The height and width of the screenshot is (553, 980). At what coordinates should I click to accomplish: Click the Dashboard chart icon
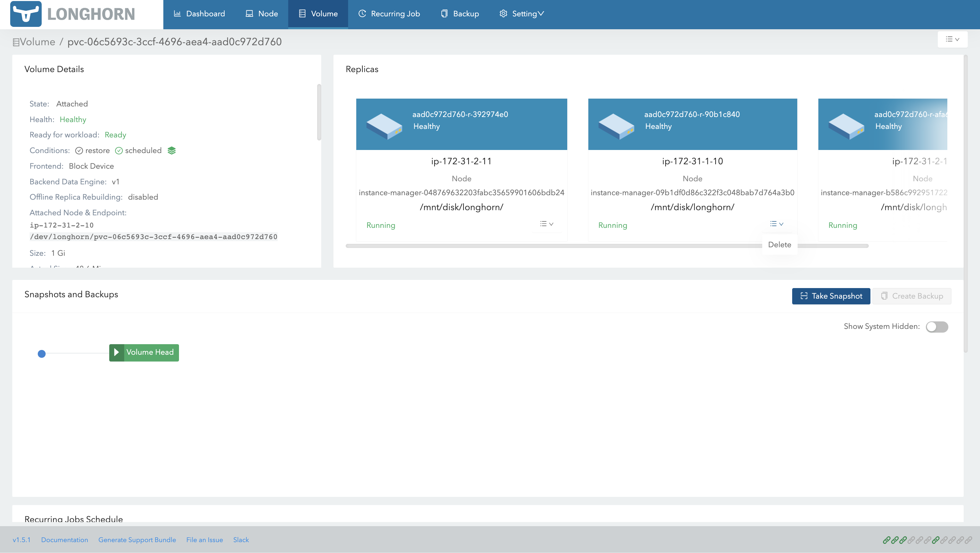177,13
